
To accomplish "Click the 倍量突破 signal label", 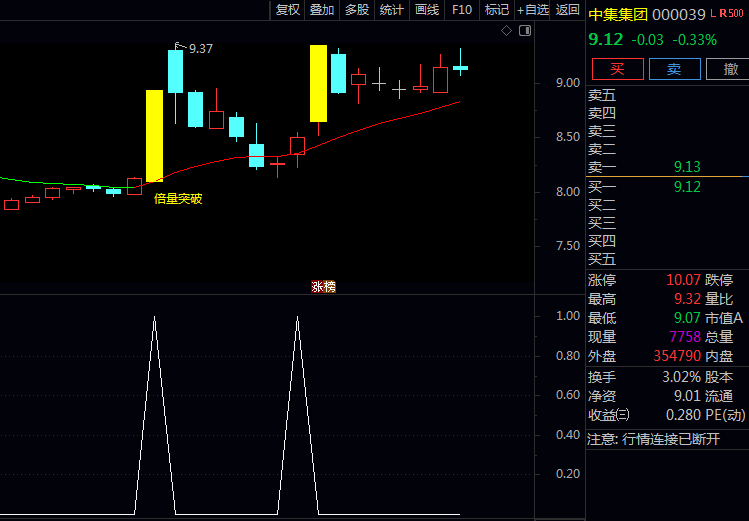I will click(x=178, y=199).
